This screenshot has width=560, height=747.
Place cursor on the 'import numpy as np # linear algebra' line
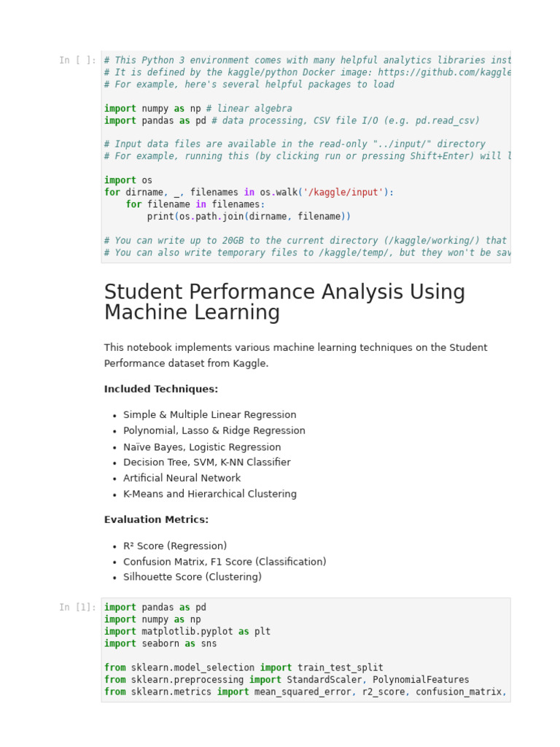tap(198, 109)
